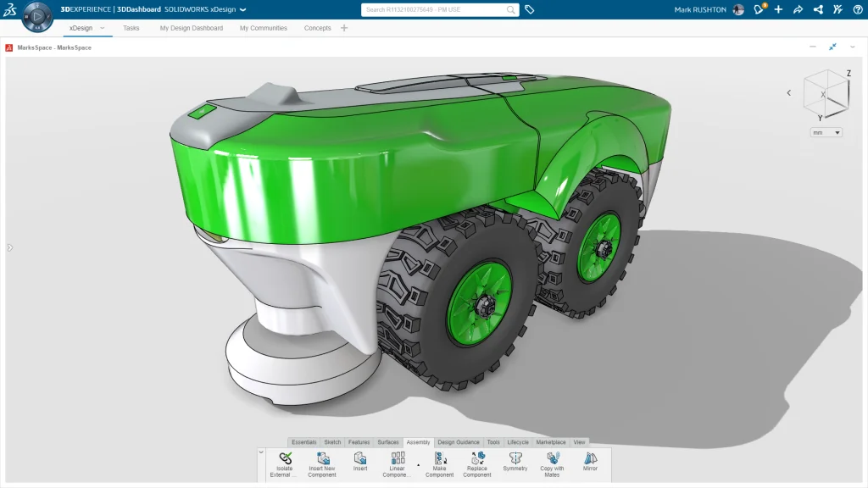The height and width of the screenshot is (488, 868).
Task: Toggle the green fit-to-screen zoom icon
Action: [833, 47]
